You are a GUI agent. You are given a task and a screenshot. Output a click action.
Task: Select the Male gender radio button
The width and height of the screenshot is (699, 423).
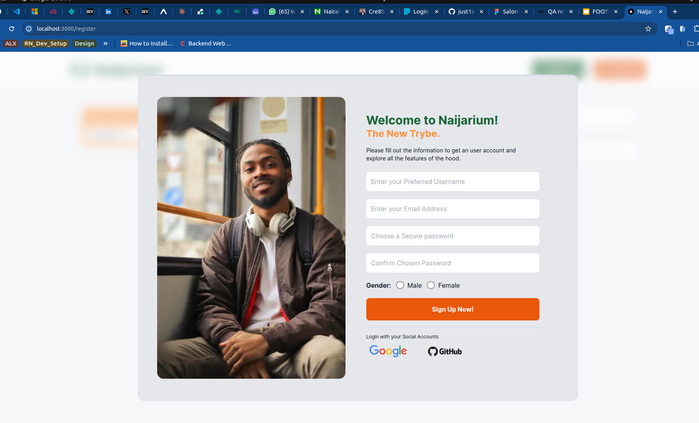(400, 285)
